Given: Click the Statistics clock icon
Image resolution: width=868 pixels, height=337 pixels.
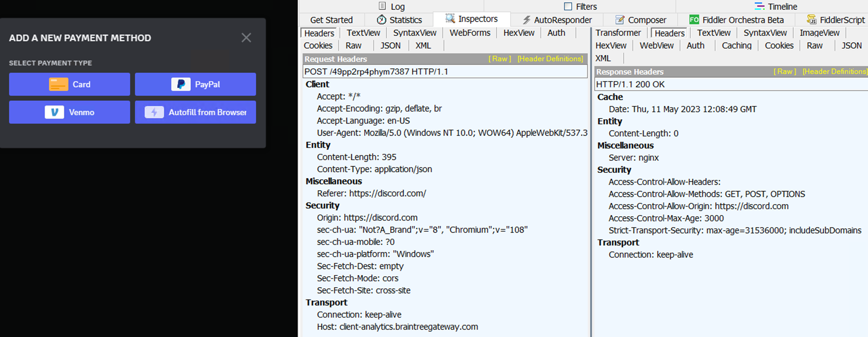Looking at the screenshot, I should point(382,20).
